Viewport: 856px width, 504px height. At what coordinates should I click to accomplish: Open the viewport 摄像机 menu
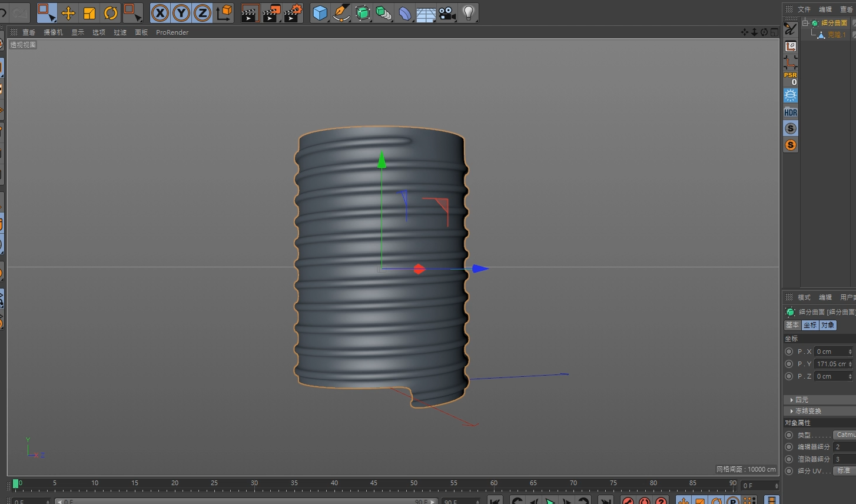point(53,32)
